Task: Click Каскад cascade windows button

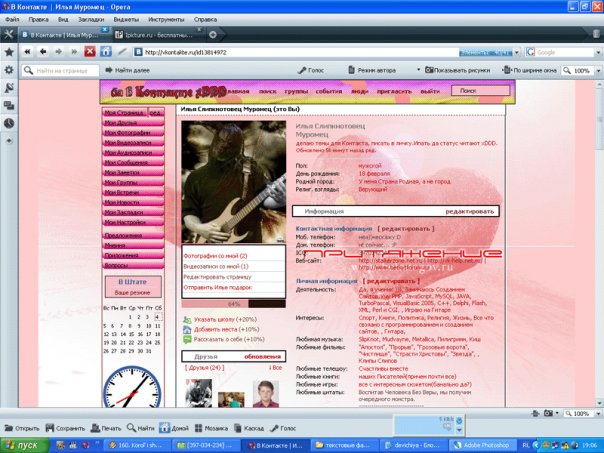Action: click(249, 428)
